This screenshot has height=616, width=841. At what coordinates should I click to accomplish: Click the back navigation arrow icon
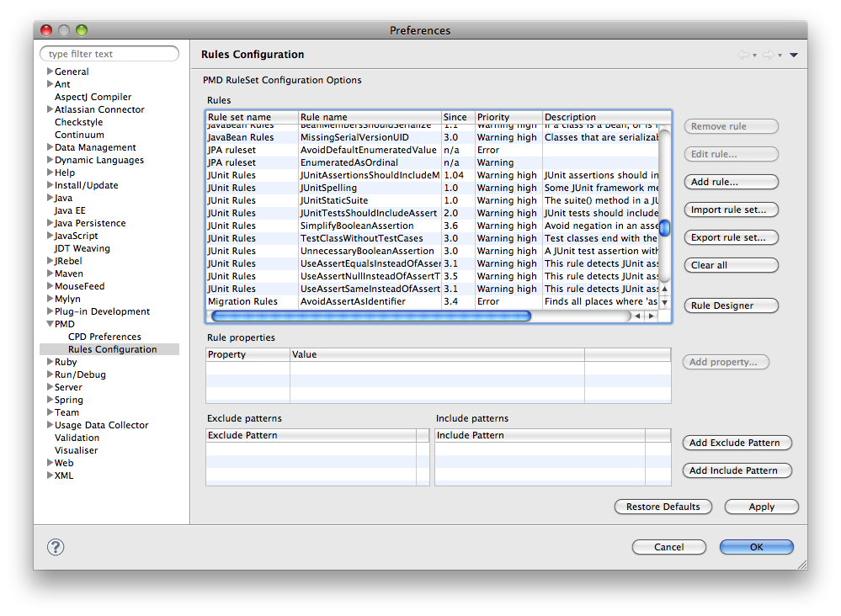coord(742,54)
